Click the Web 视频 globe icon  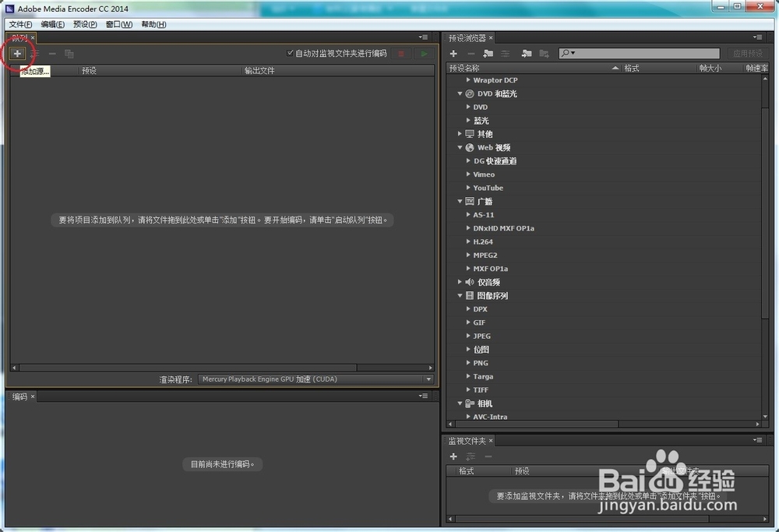coord(470,147)
